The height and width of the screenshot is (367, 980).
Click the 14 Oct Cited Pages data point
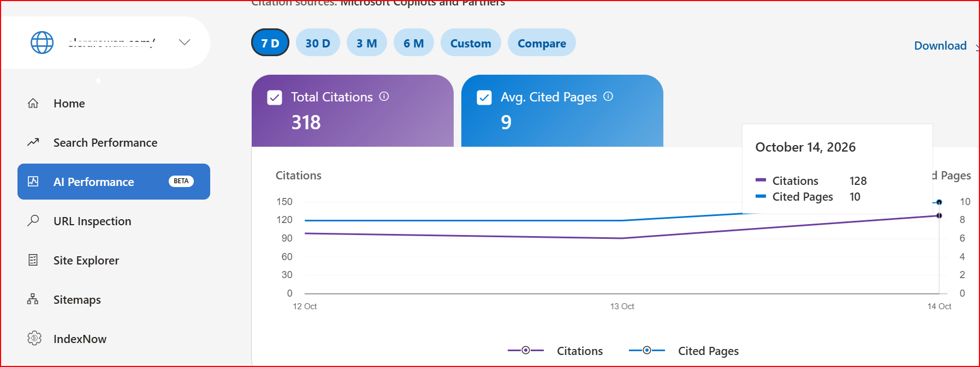[x=939, y=202]
